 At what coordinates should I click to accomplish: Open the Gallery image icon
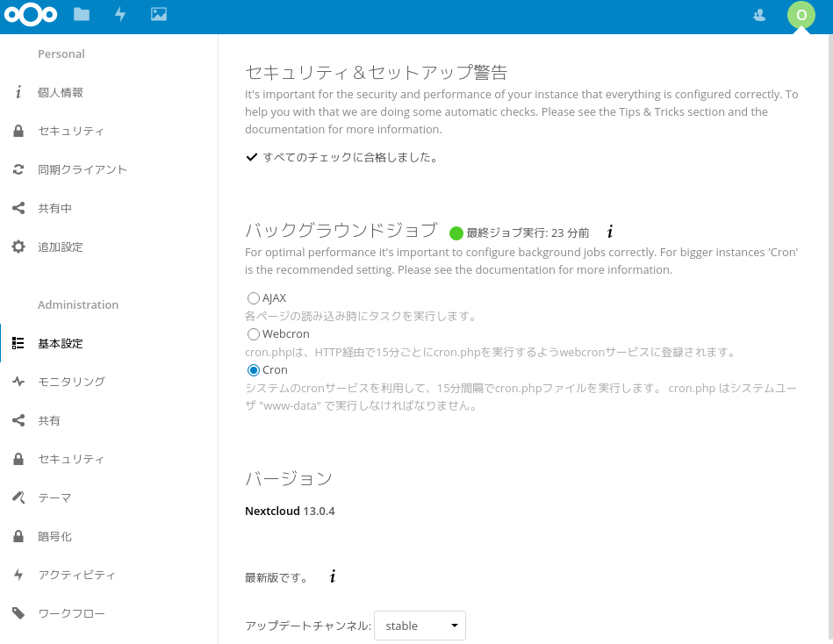159,14
